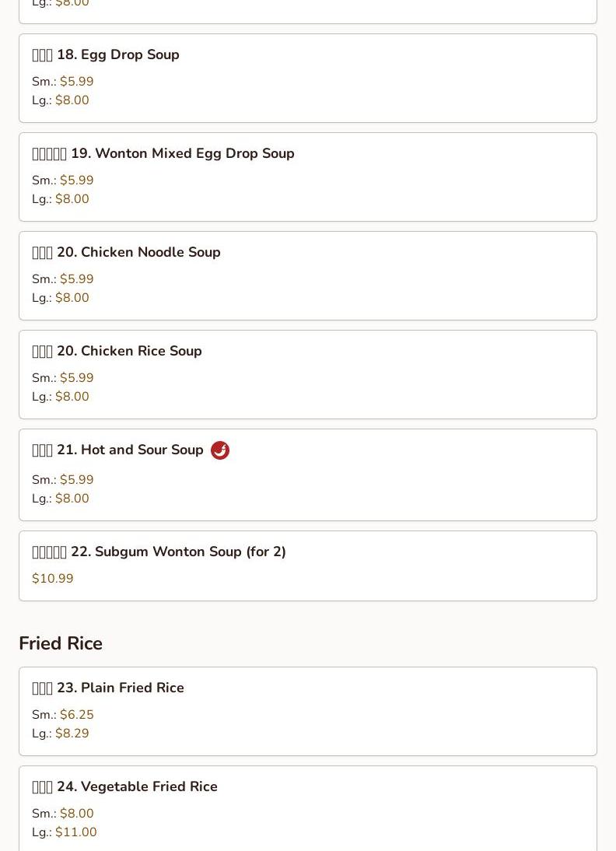Viewport: 616px width, 851px height.
Task: Click Chicken Rice Soup large price
Action: (72, 397)
